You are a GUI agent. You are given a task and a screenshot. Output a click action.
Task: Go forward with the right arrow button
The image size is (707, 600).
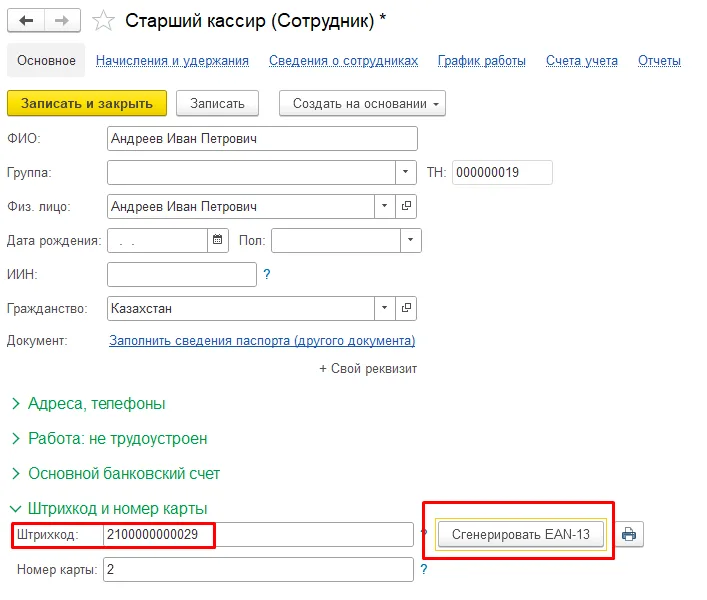pyautogui.click(x=62, y=21)
